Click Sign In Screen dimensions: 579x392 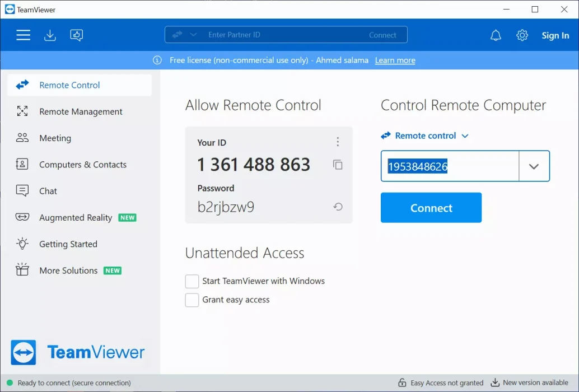(555, 35)
